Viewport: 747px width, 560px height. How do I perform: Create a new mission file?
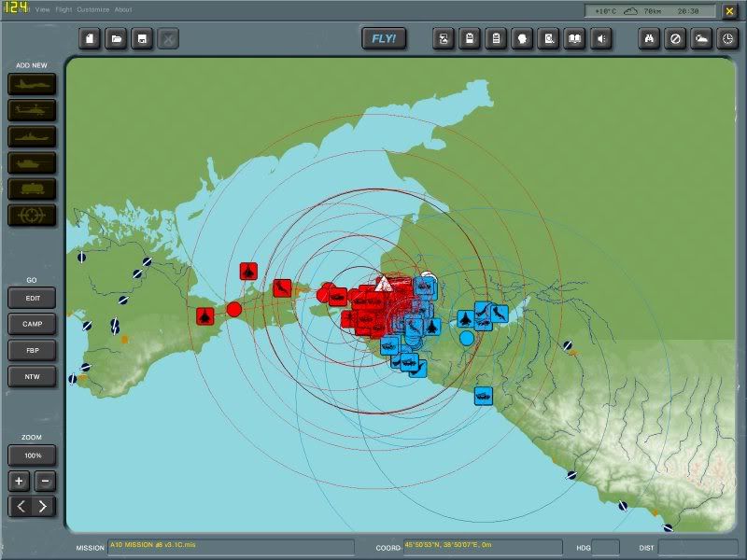point(91,38)
